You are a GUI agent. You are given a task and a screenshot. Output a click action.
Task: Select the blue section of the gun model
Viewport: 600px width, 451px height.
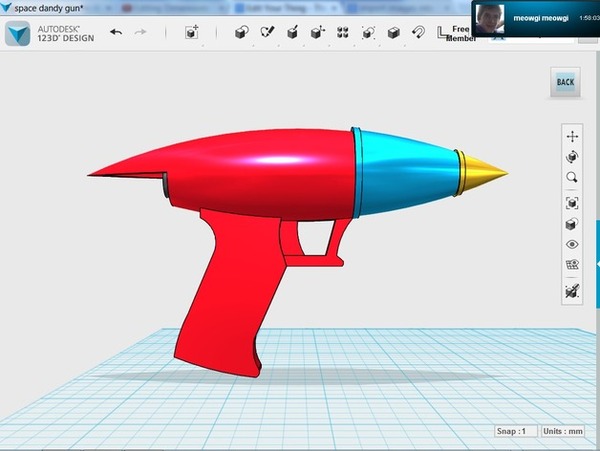tap(404, 169)
